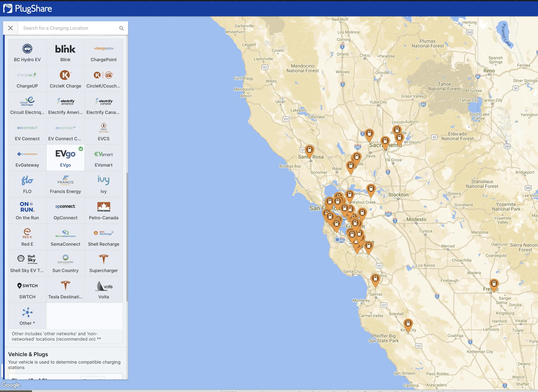Enable the Shell Recharge network
538x392 pixels.
103,237
